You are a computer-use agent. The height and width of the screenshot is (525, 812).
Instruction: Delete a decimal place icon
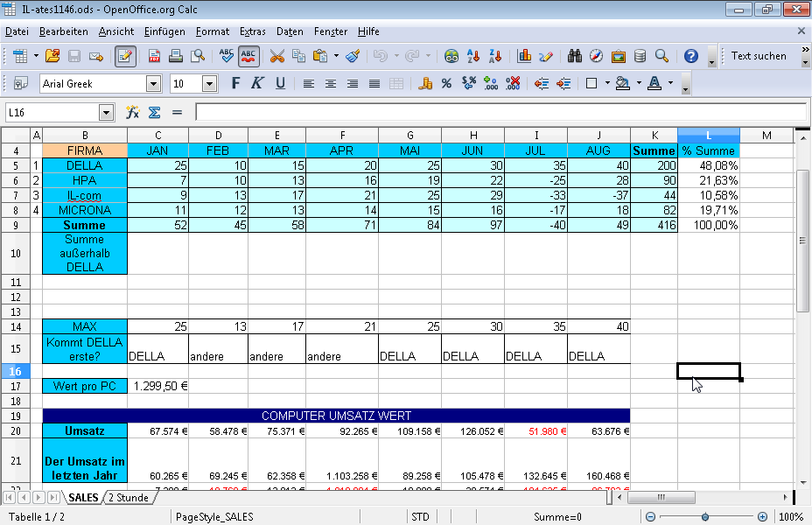tap(513, 83)
